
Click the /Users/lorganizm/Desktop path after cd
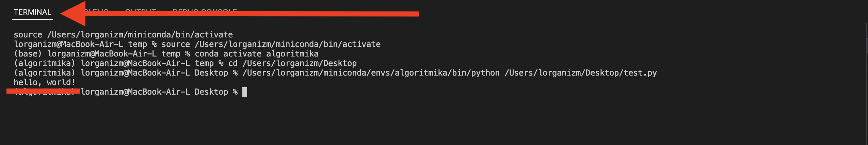click(299, 63)
